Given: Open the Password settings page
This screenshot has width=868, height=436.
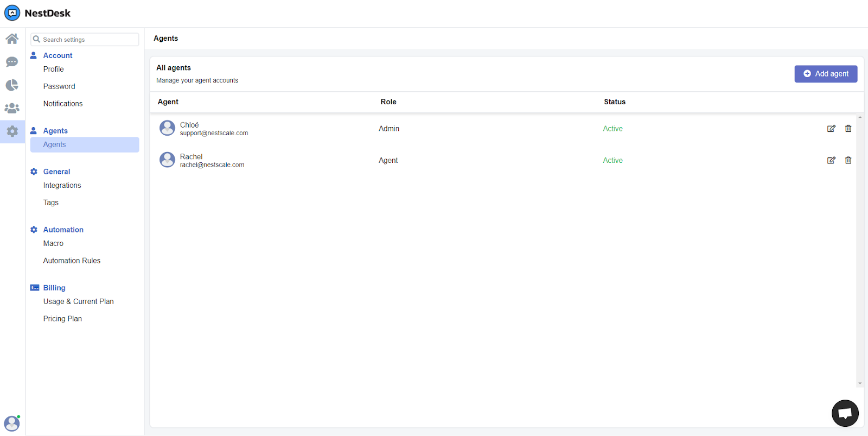Looking at the screenshot, I should [x=59, y=86].
